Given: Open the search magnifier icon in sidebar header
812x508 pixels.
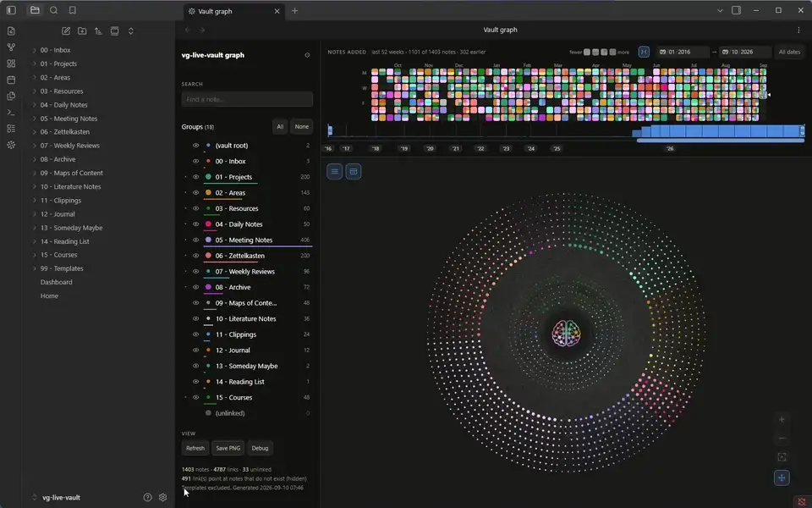Looking at the screenshot, I should pos(53,10).
